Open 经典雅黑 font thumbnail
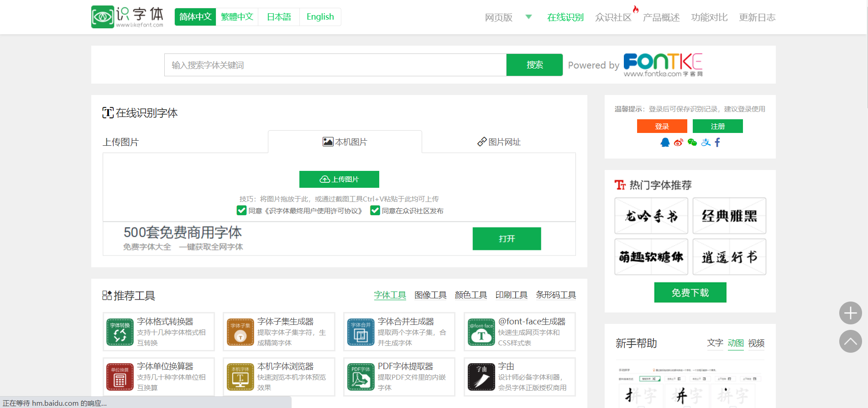The image size is (868, 408). (x=729, y=216)
